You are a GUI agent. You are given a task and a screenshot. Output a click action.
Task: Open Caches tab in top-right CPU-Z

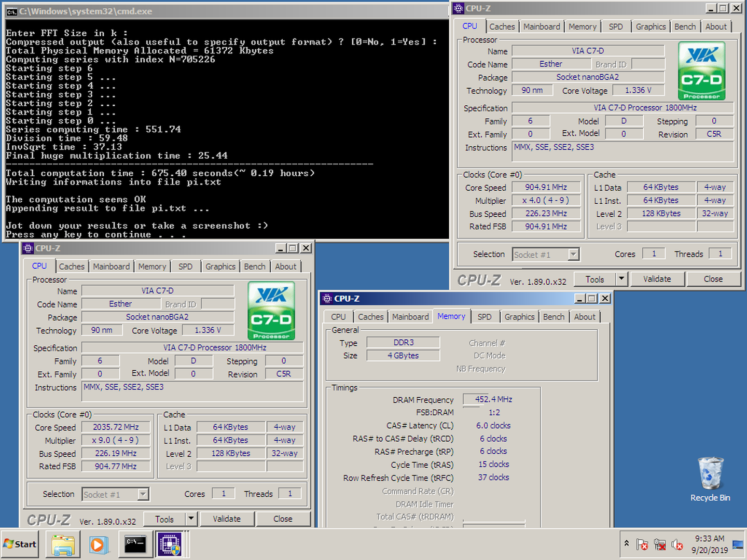click(502, 26)
